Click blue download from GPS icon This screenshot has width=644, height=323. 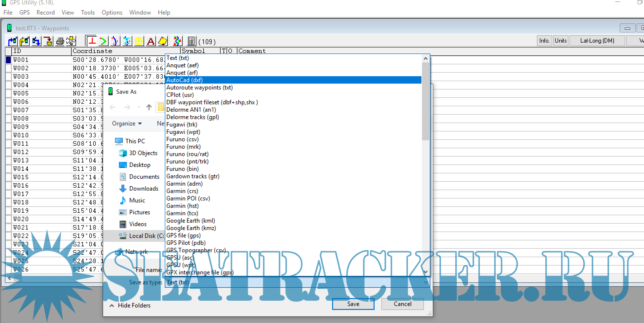(36, 41)
